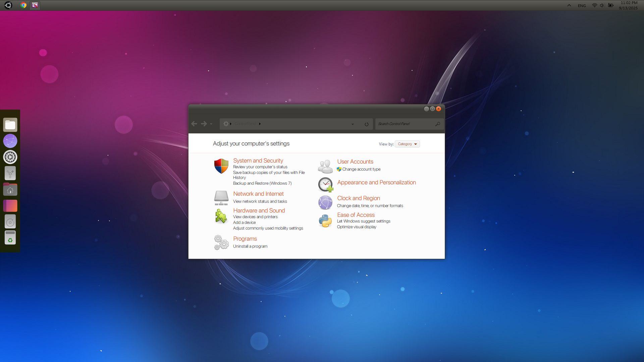Expand the Control Panel breadcrumb chevron
The image size is (644, 362).
click(260, 124)
